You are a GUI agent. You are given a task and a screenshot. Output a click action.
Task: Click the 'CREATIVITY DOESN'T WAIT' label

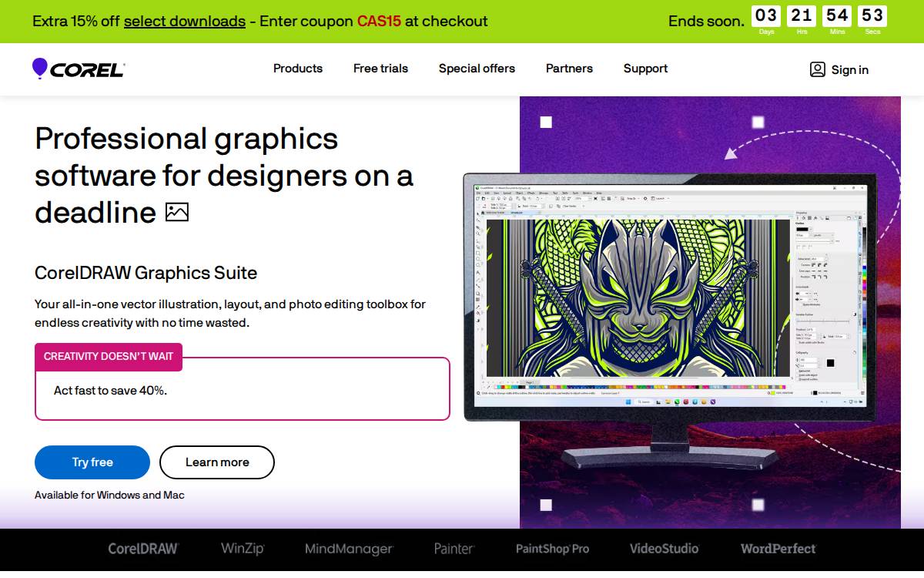(109, 357)
